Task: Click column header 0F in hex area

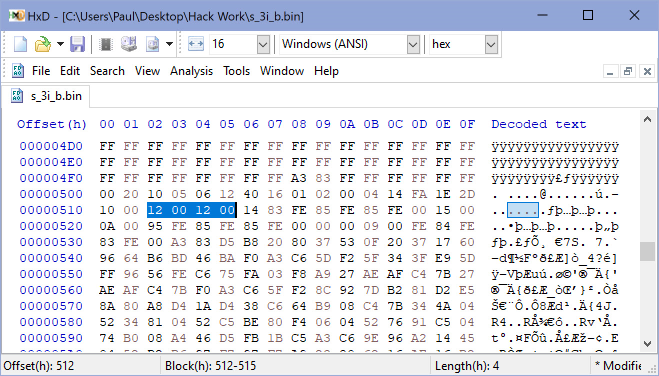Action: click(467, 124)
